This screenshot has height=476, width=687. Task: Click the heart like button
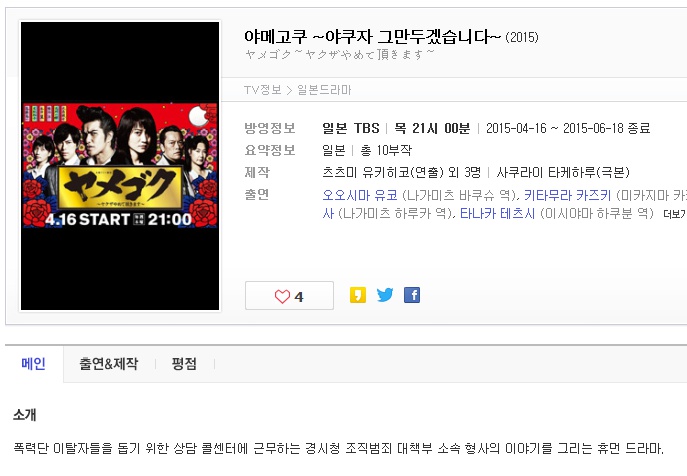(x=289, y=296)
